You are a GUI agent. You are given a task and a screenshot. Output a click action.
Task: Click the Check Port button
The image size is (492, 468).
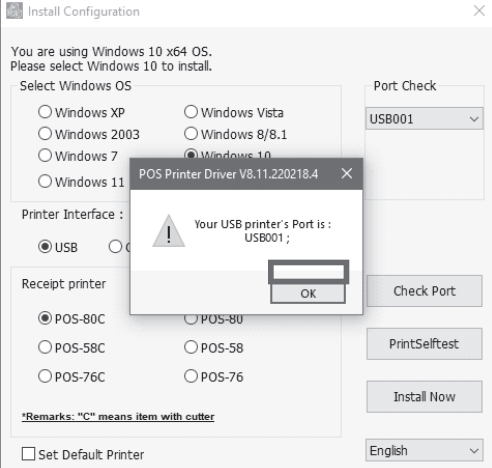pos(424,291)
